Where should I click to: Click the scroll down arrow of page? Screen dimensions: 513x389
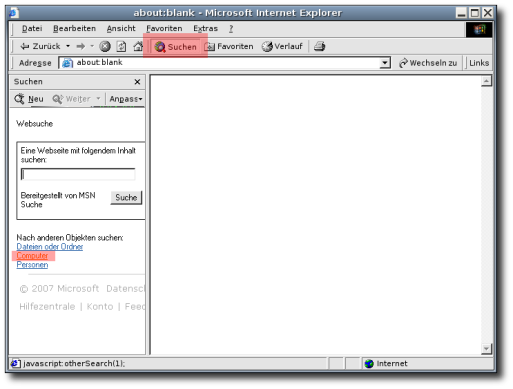[x=486, y=348]
